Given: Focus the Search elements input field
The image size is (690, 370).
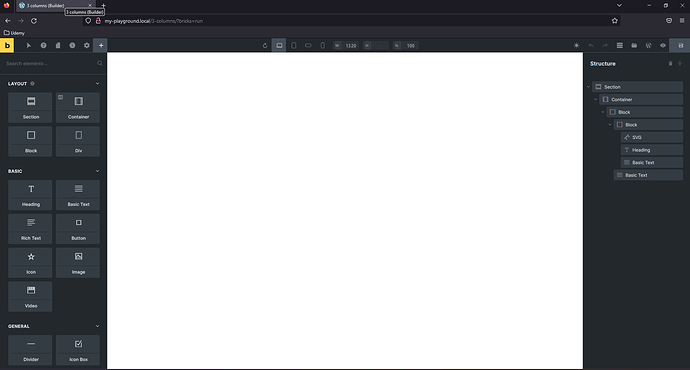Looking at the screenshot, I should tap(51, 64).
